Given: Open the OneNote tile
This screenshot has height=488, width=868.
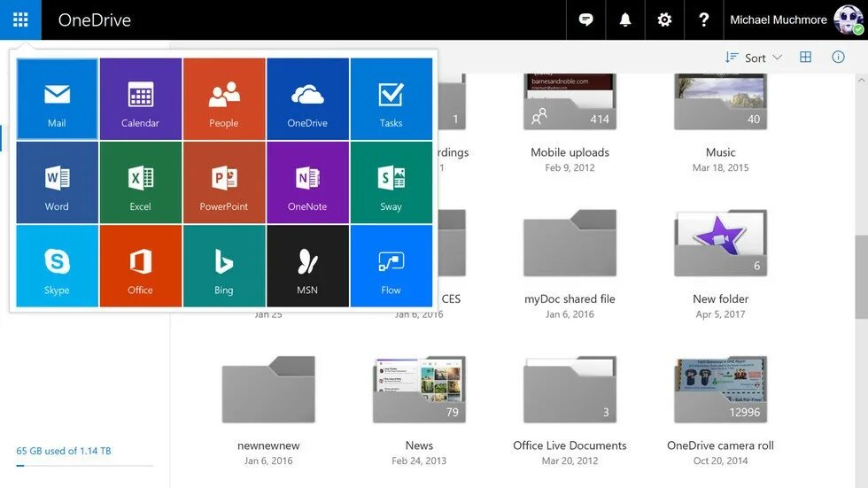Looking at the screenshot, I should [x=308, y=182].
